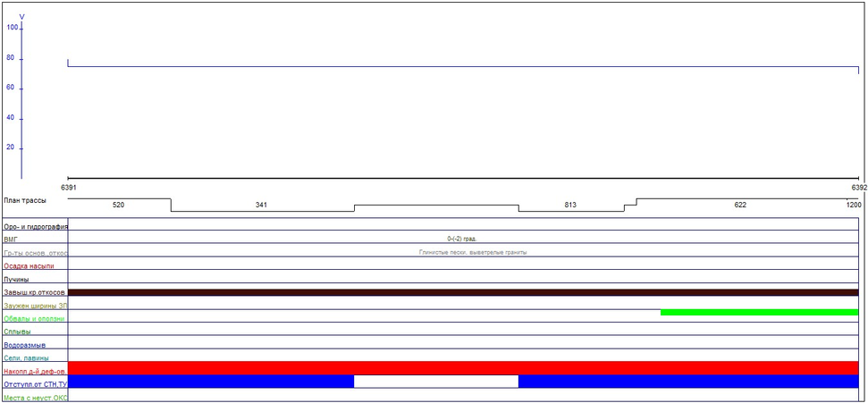This screenshot has height=403, width=868.
Task: Click the "Накопл.д-й.деф-ов" row label
Action: 36,372
